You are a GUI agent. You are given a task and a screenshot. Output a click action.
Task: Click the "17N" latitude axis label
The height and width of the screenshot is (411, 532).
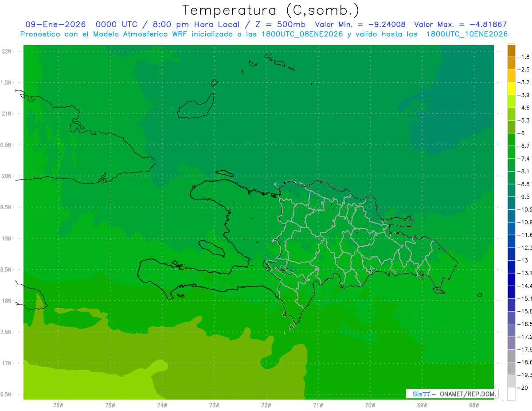(6, 364)
